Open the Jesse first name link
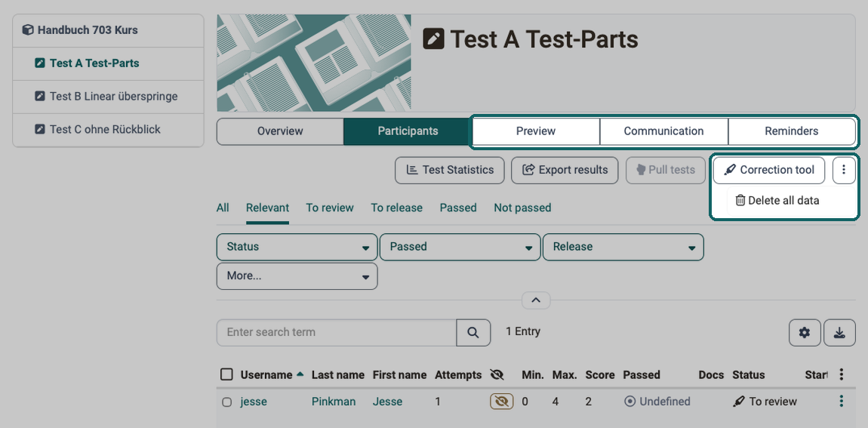Screen dimensions: 868x428 [x=387, y=402]
